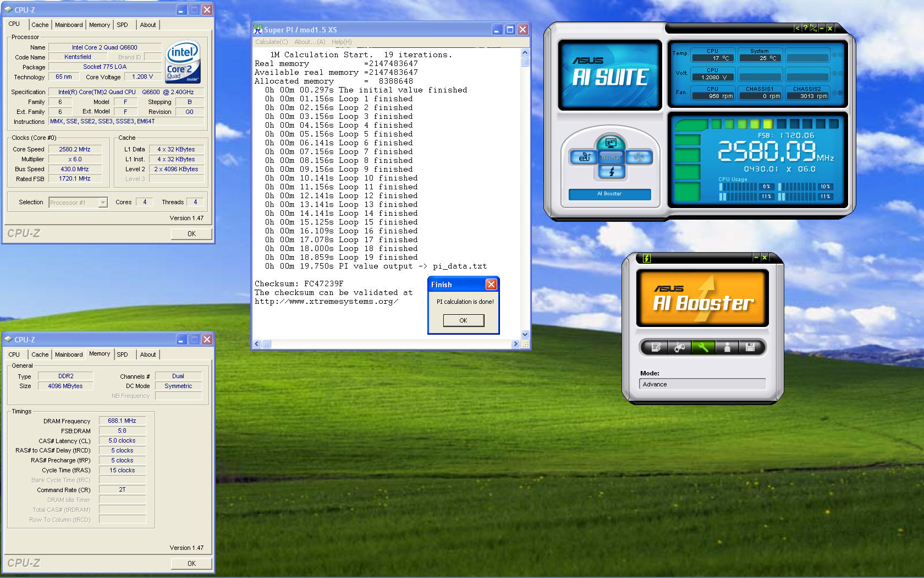
Task: Click the 2580.09 MHz frequency display in AI Suite
Action: [776, 151]
